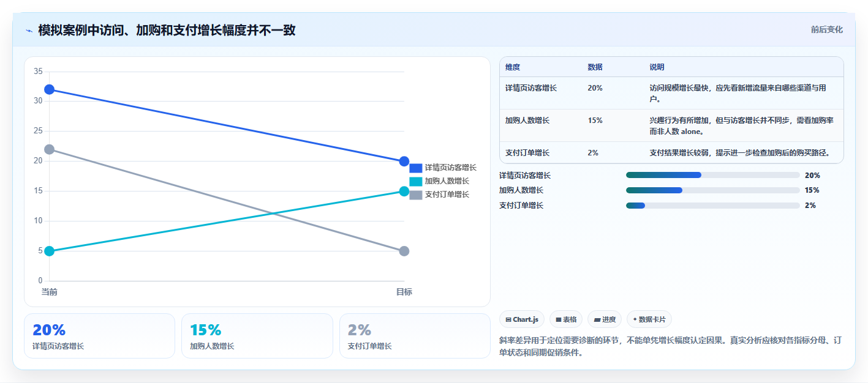This screenshot has width=868, height=383.
Task: Click the 20% value in the table
Action: click(x=595, y=88)
